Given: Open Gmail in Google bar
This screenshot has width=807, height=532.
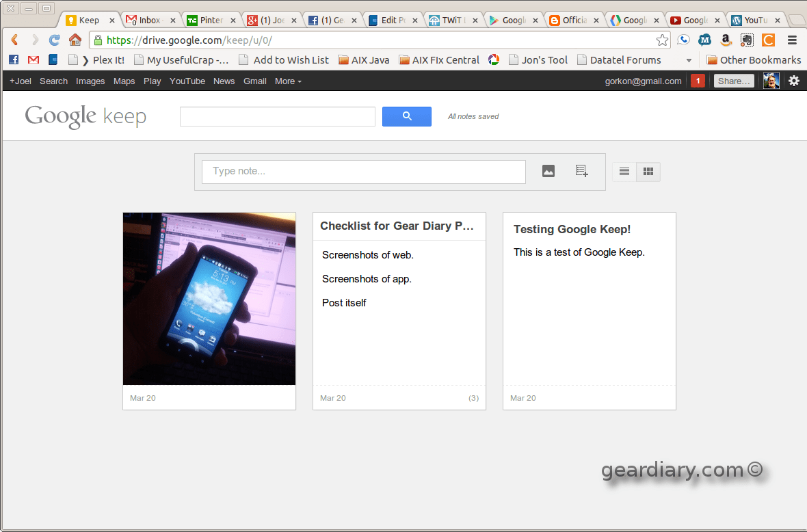Looking at the screenshot, I should coord(255,81).
